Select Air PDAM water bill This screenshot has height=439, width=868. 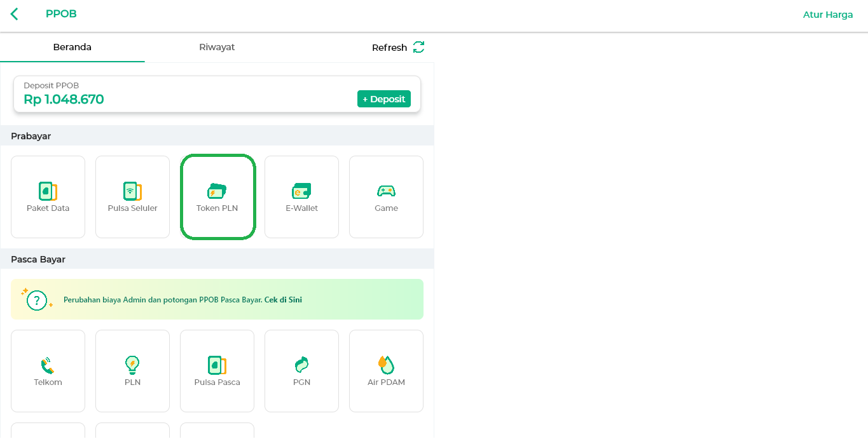click(x=386, y=371)
